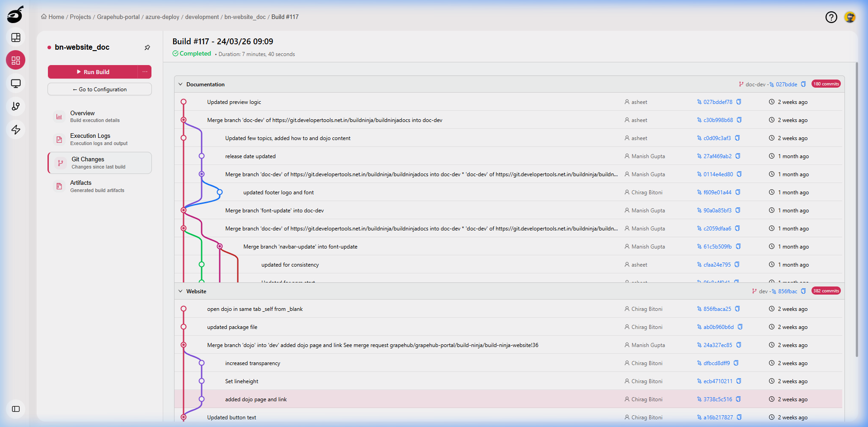Collapse the Documentation section
The image size is (868, 427).
[180, 84]
